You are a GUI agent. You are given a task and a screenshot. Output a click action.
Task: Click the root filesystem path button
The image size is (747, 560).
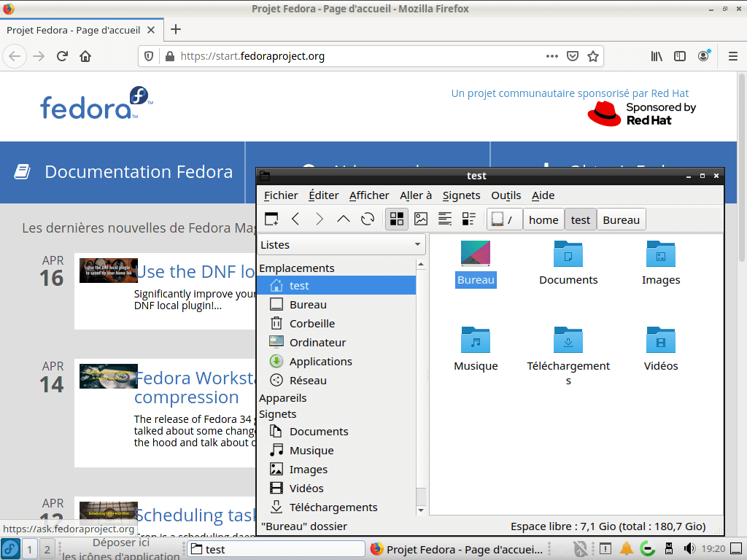click(x=504, y=219)
